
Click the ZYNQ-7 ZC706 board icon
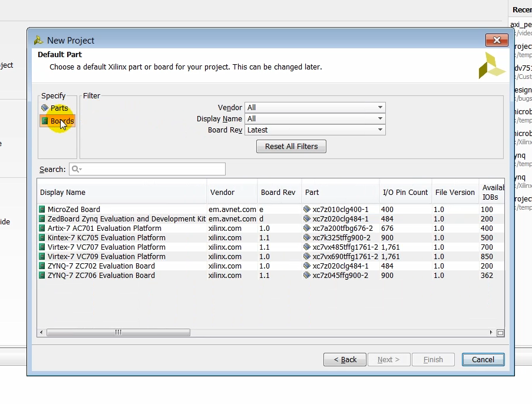42,276
